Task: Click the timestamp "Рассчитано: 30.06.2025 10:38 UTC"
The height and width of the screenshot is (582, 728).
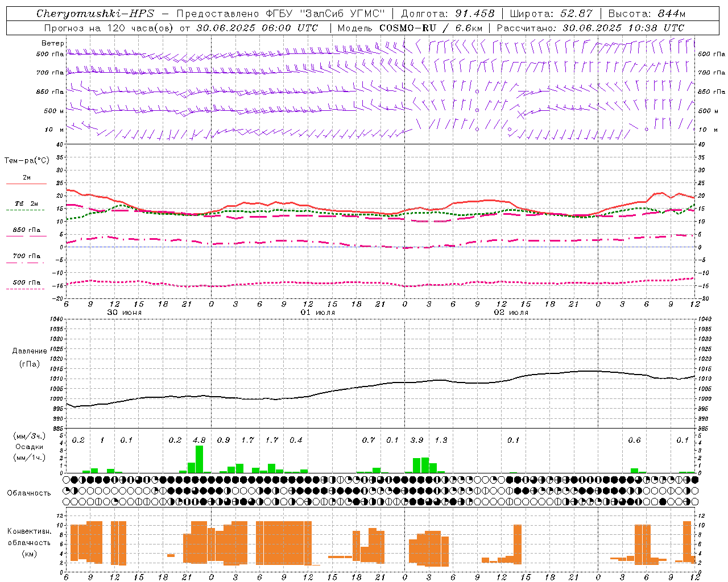Action: (x=590, y=28)
